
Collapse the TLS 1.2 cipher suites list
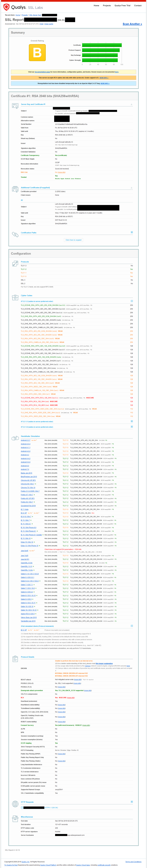tap(132, 301)
